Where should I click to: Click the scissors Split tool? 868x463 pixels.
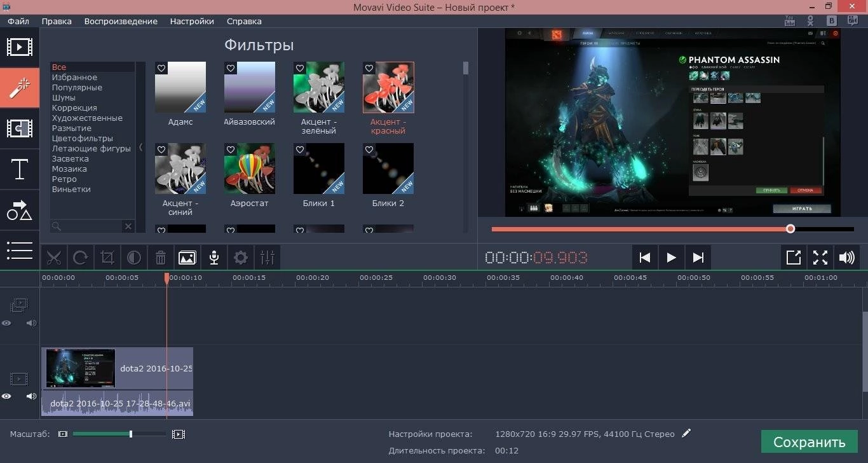pyautogui.click(x=54, y=258)
